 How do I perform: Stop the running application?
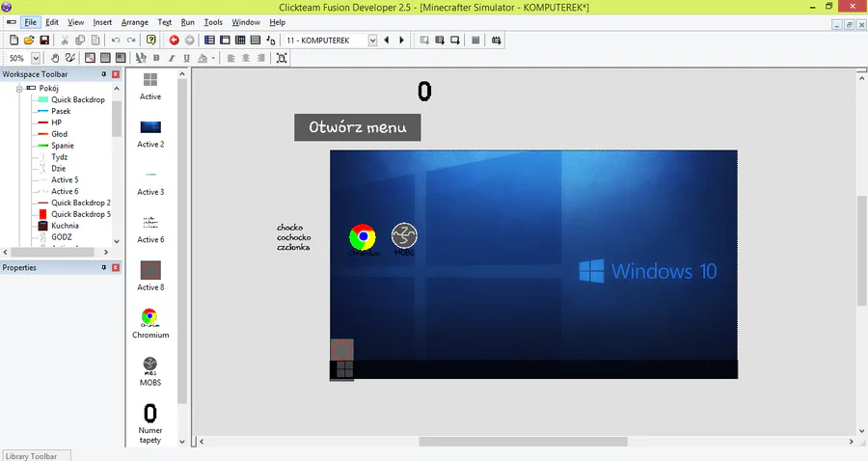[x=475, y=40]
